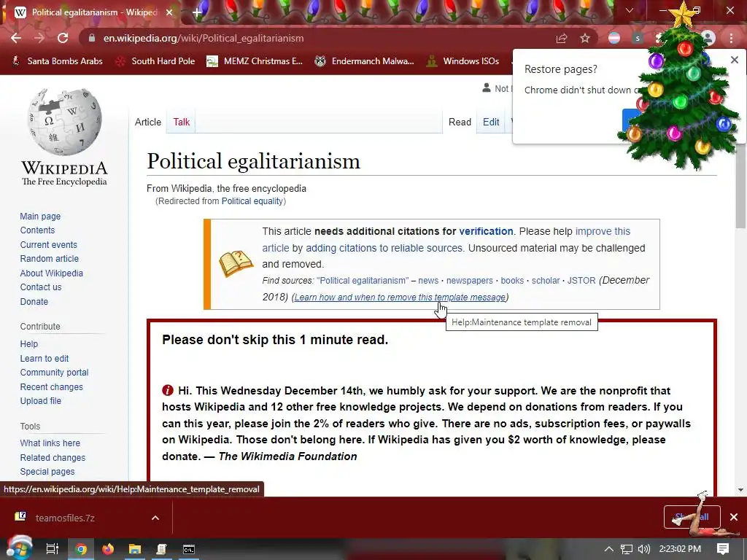Go back to previous page

pos(16,38)
